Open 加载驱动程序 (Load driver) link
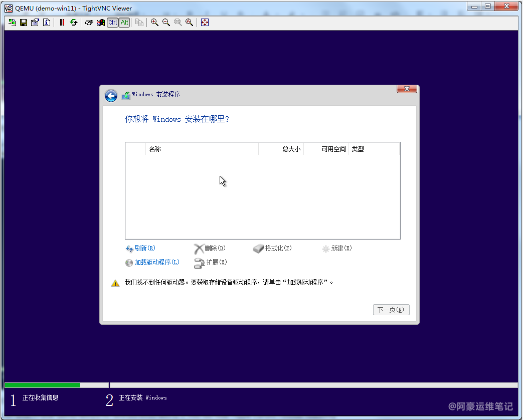Image resolution: width=523 pixels, height=420 pixels. point(156,263)
